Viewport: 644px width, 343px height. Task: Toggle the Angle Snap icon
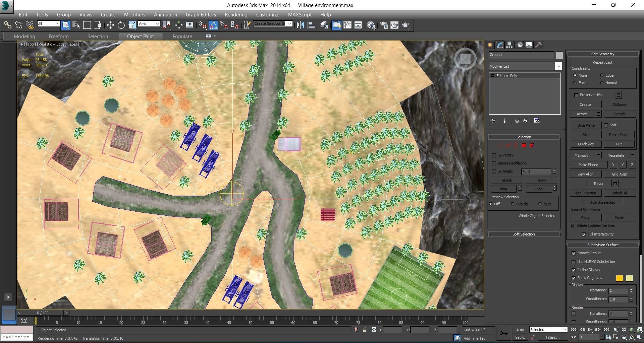(213, 25)
